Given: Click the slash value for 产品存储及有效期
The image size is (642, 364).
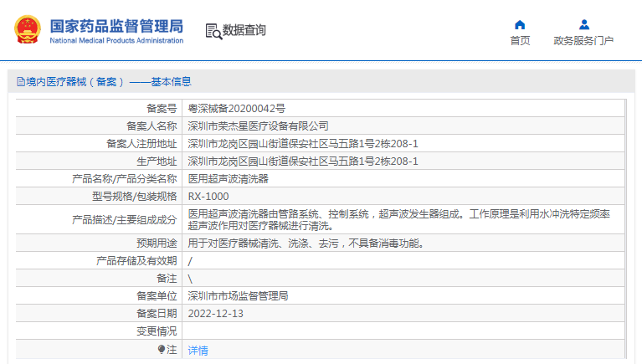Looking at the screenshot, I should tap(189, 261).
